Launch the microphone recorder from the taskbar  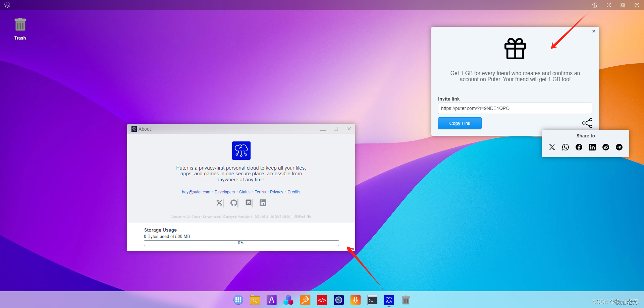[x=356, y=300]
